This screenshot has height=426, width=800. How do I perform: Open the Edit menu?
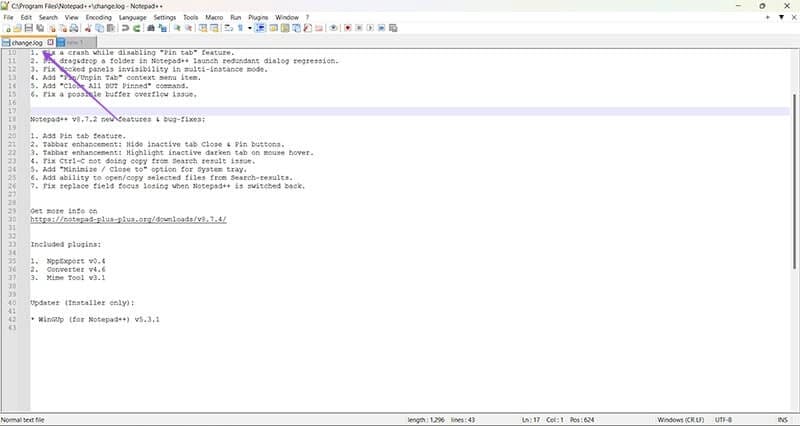pos(26,17)
